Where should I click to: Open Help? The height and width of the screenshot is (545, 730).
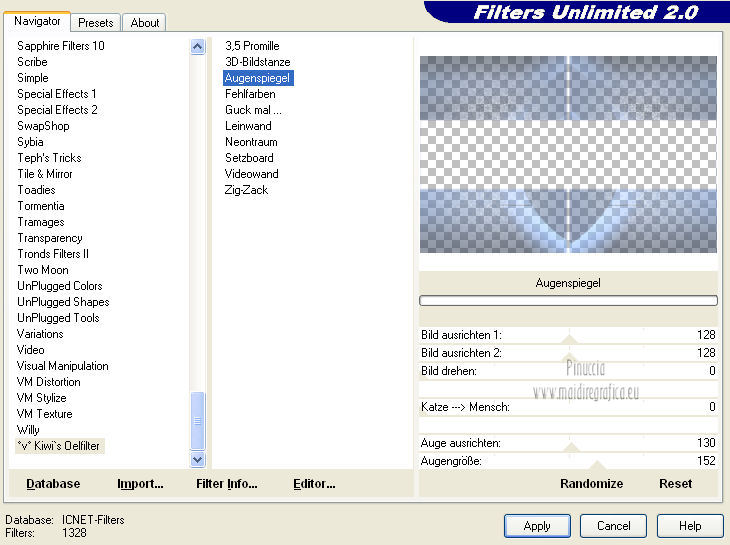coord(690,526)
